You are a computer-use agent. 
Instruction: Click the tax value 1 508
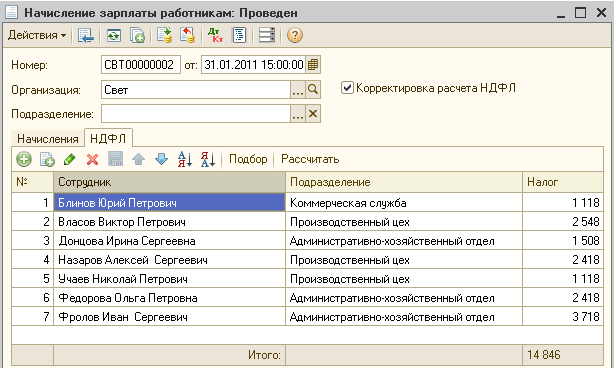[563, 241]
